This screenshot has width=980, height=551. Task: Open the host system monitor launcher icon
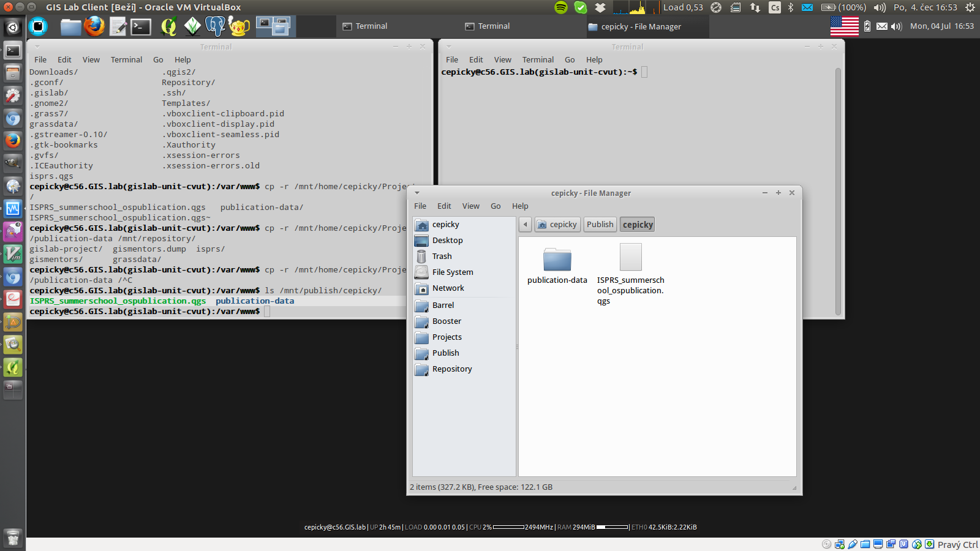pos(13,208)
